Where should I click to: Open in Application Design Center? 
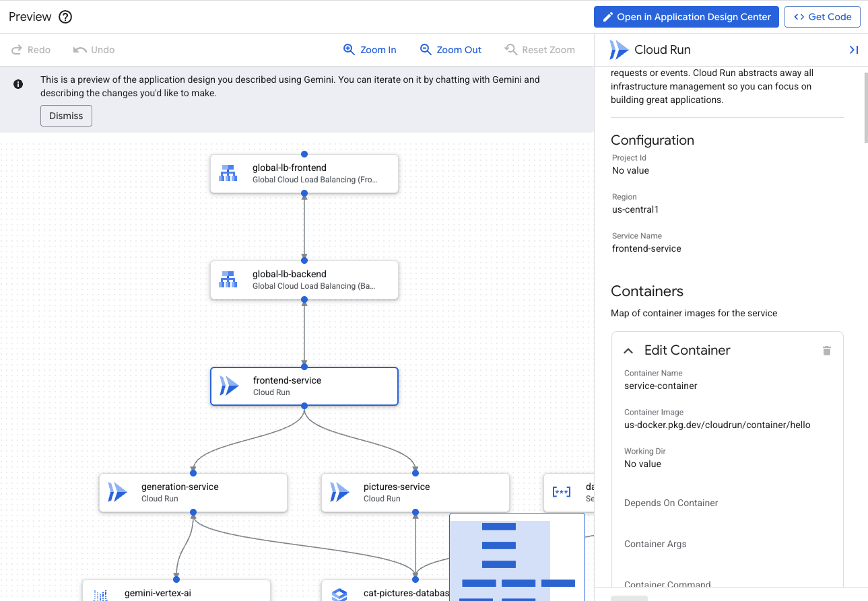tap(686, 17)
